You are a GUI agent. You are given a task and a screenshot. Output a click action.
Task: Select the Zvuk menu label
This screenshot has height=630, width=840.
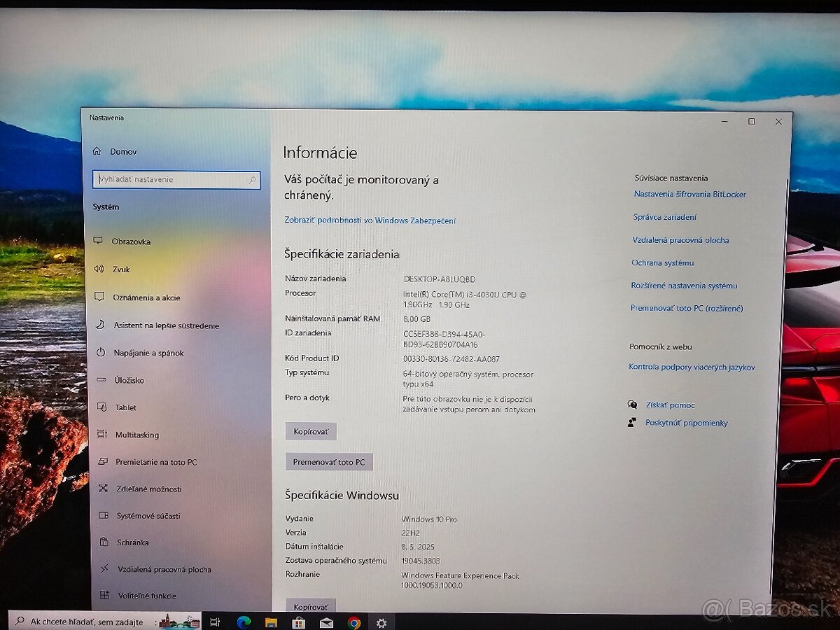[x=122, y=269]
